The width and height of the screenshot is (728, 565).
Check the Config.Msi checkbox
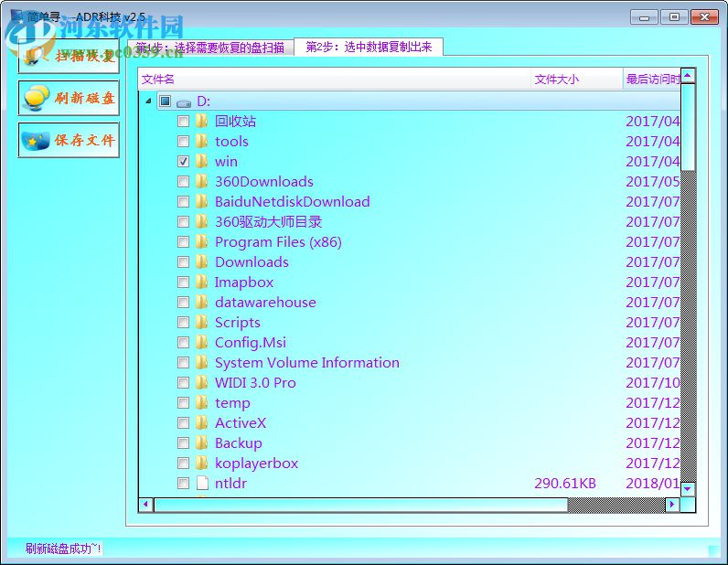coord(184,343)
